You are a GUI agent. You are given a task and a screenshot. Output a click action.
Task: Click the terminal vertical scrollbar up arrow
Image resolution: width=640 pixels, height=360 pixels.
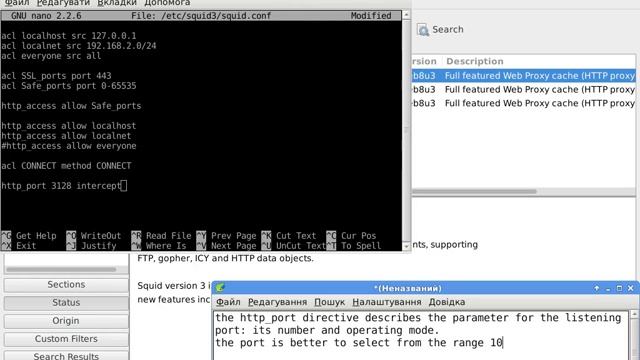point(406,15)
